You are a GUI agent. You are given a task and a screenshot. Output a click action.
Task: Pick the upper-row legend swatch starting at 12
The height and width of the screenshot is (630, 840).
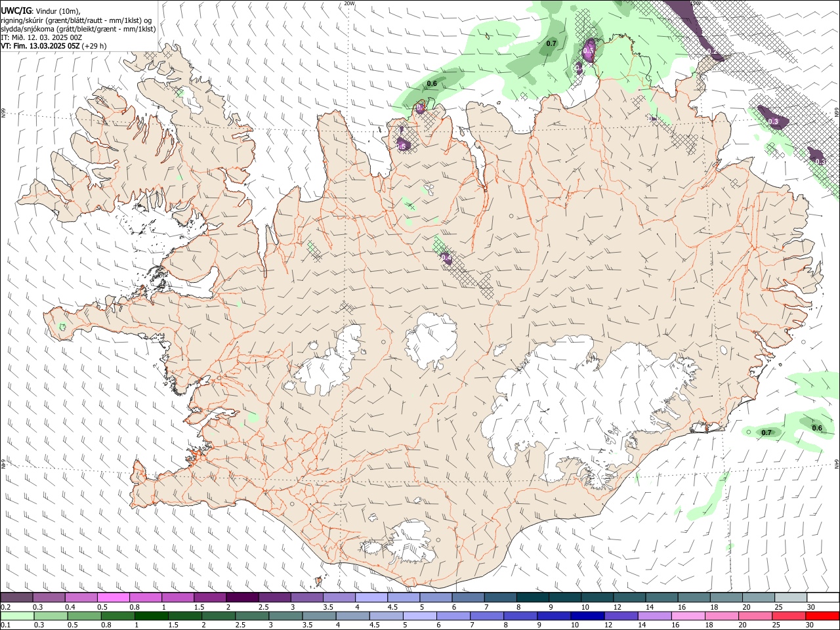[x=629, y=597]
